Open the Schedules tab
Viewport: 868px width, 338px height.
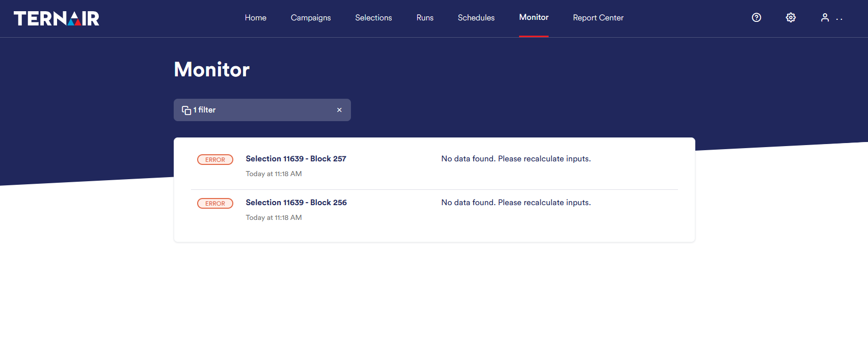point(476,18)
